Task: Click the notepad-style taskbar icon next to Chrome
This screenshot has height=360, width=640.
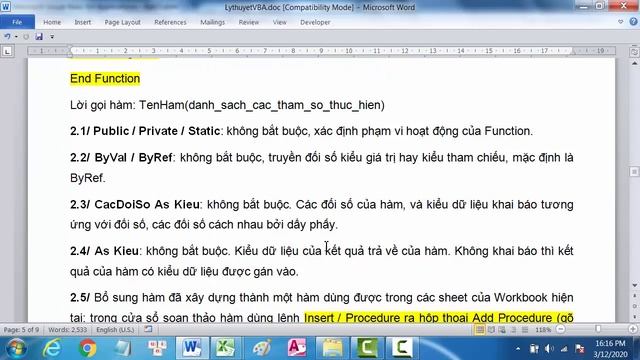Action: click(x=122, y=348)
